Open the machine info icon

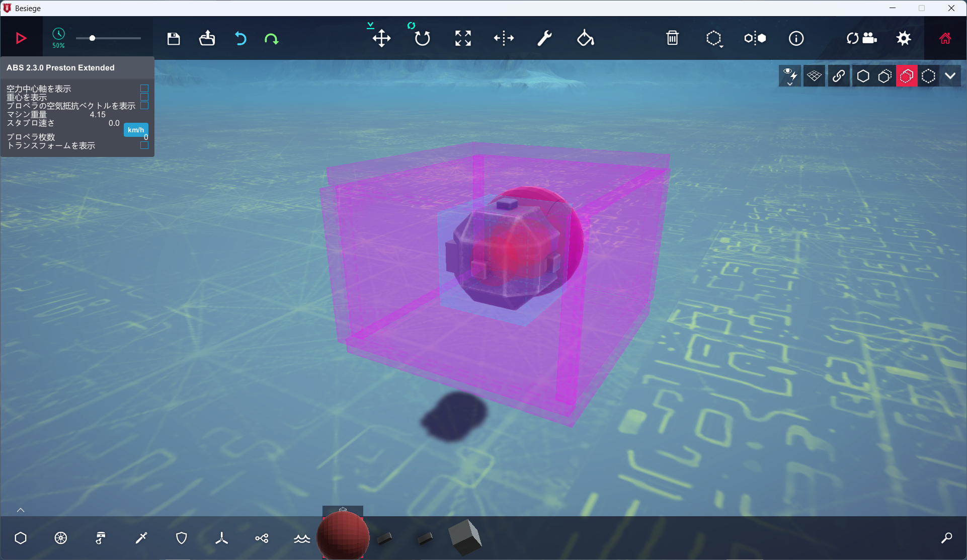click(796, 38)
